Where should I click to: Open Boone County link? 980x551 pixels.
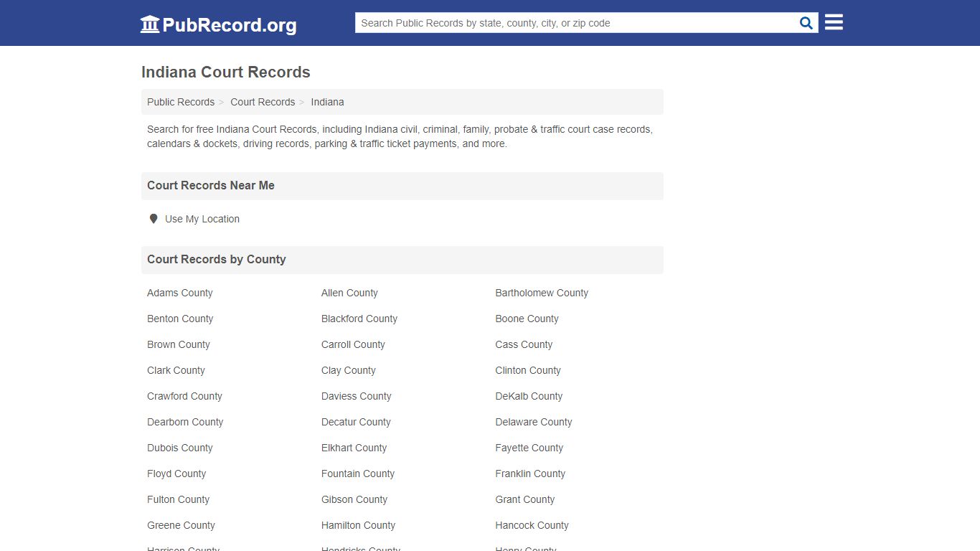tap(527, 319)
